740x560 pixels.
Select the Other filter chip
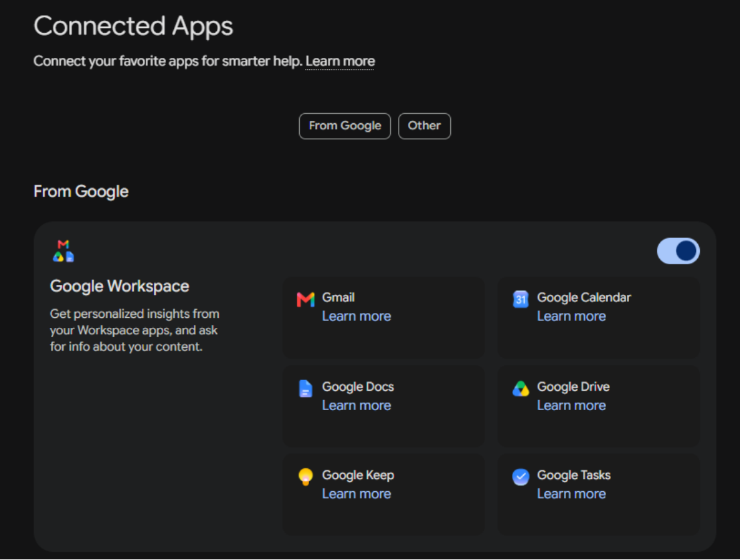(424, 126)
